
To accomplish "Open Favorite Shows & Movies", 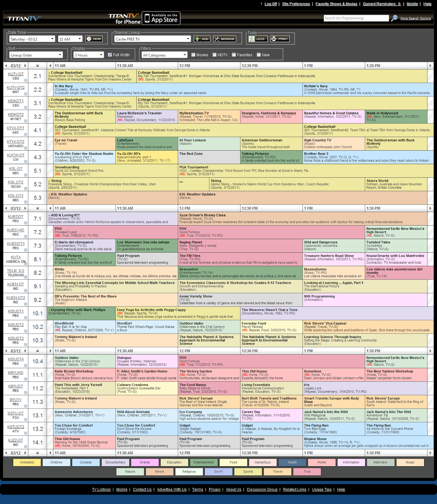I will coord(337,4).
